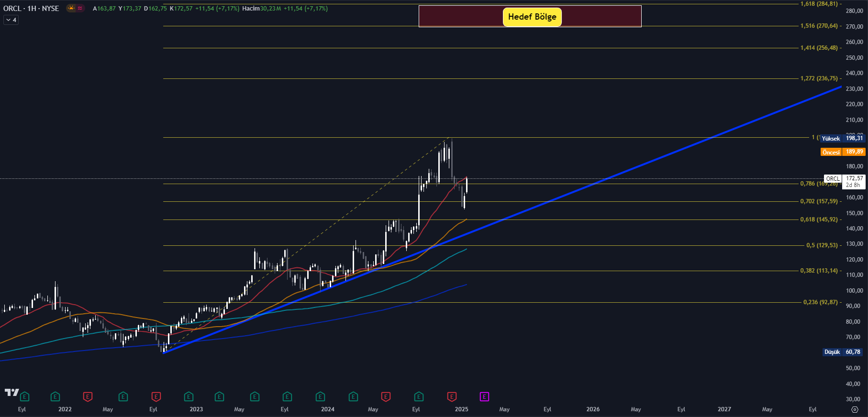Click red earnings marker just before 2025
Image resolution: width=868 pixels, height=417 pixels.
[x=452, y=396]
